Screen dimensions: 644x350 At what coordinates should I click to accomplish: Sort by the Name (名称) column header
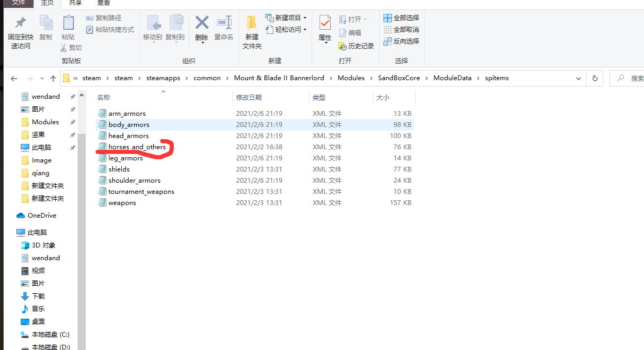coord(163,98)
